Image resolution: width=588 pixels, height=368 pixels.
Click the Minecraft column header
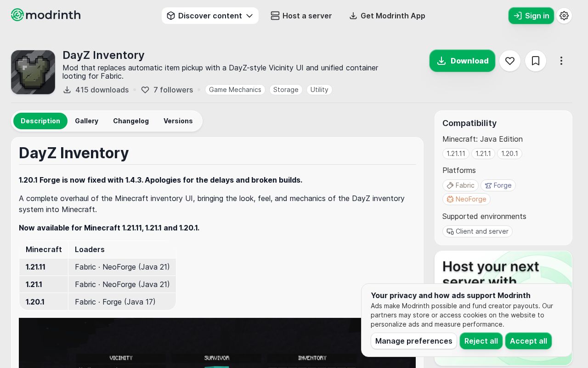point(44,249)
